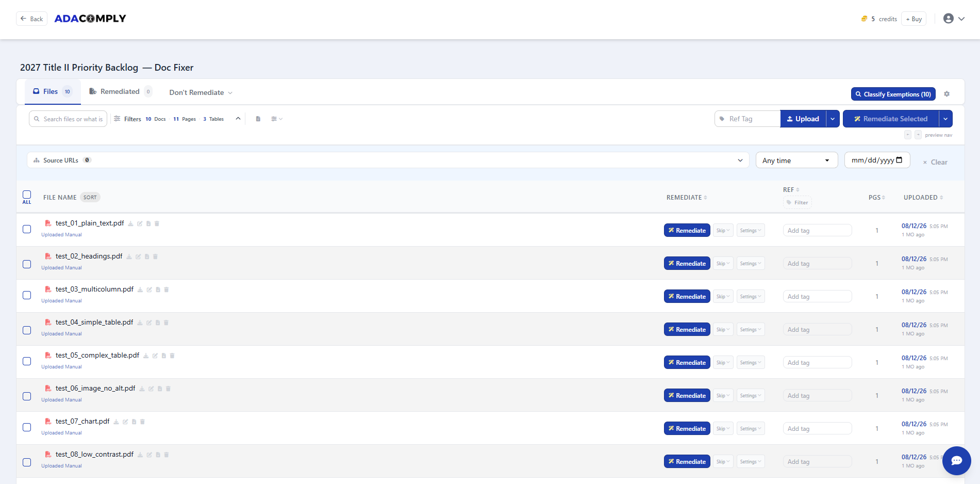Viewport: 980px width, 484px height.
Task: Go to the previous preview nav arrow
Action: 908,135
